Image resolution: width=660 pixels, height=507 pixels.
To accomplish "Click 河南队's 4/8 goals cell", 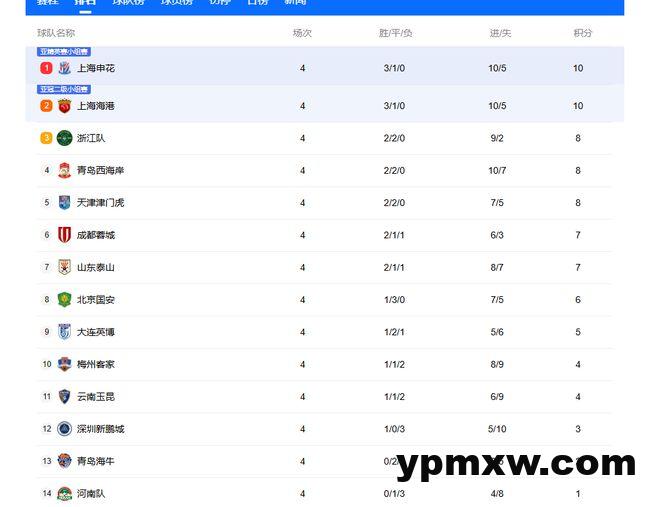I will point(497,494).
